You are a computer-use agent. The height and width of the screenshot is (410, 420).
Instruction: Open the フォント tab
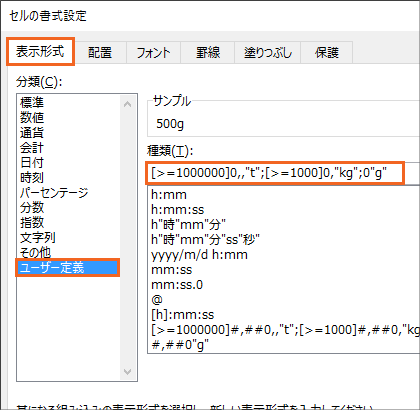click(x=153, y=52)
